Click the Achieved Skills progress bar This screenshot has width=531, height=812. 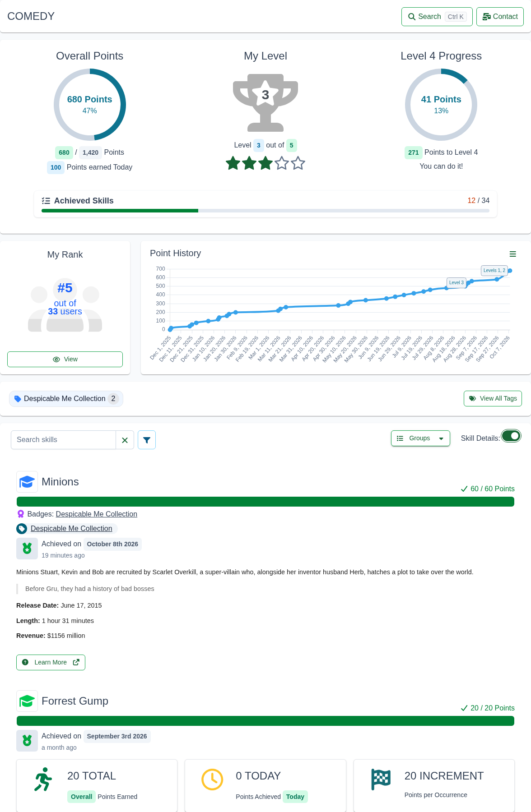pyautogui.click(x=265, y=211)
